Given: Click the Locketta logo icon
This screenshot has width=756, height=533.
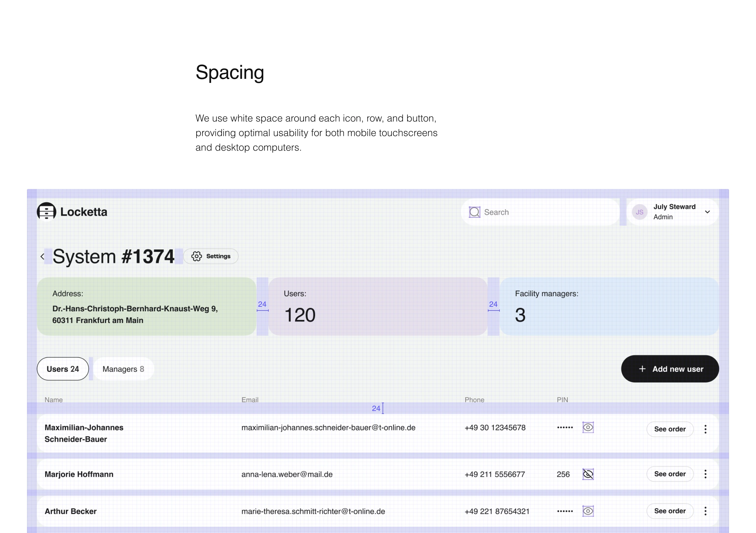Looking at the screenshot, I should click(46, 211).
